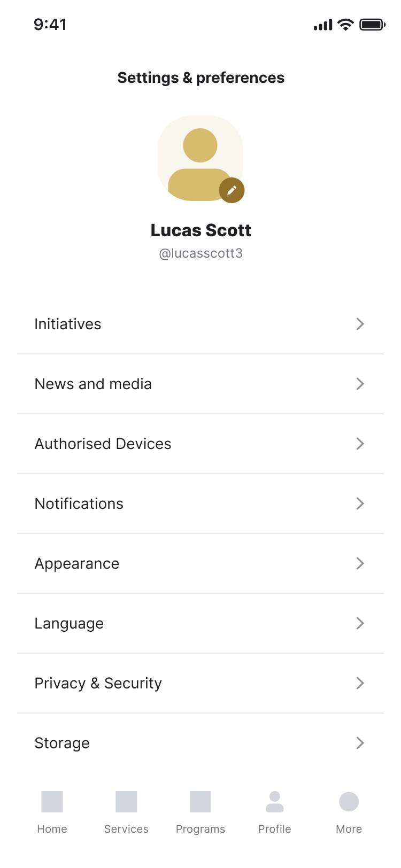Open the More circle icon
Image resolution: width=401 pixels, height=868 pixels.
tap(349, 801)
